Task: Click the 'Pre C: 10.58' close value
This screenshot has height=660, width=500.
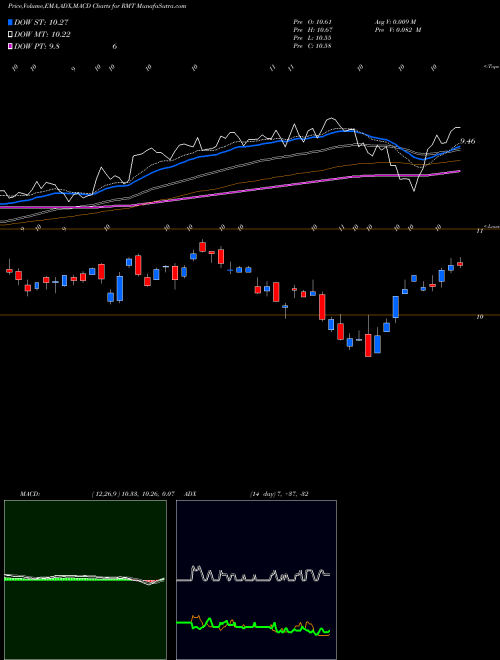Action: click(x=312, y=46)
